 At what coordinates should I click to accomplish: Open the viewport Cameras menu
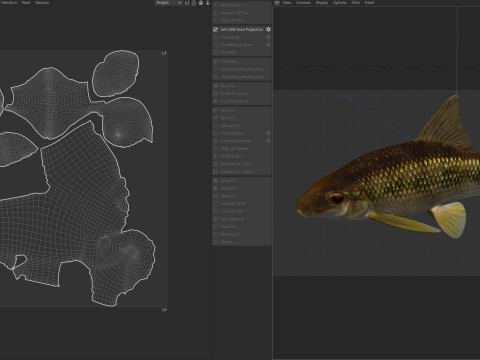click(x=303, y=3)
